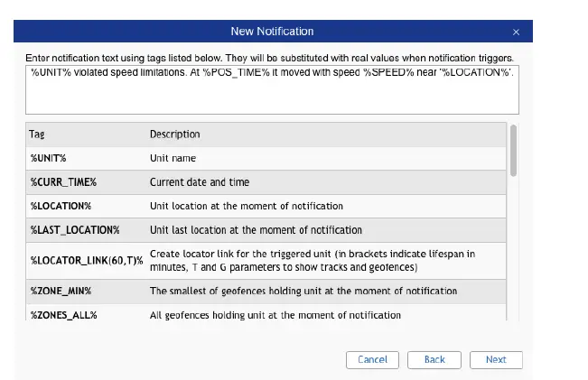Click 'Current date and time' description
Screen dimensions: 588x380
coord(200,182)
